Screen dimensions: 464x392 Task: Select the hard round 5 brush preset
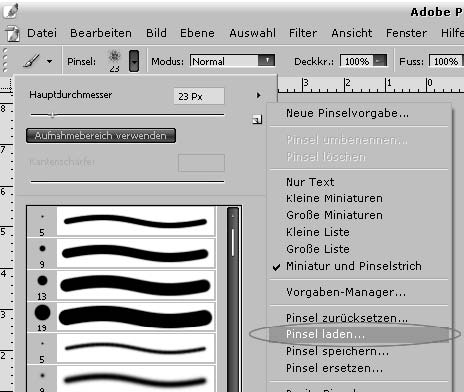(121, 221)
